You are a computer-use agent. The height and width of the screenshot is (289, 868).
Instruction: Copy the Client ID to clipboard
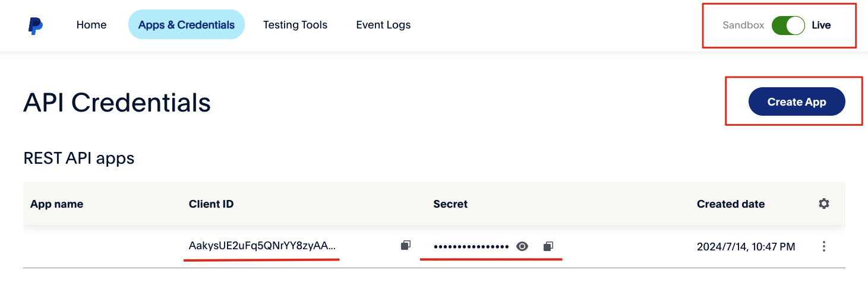(406, 245)
